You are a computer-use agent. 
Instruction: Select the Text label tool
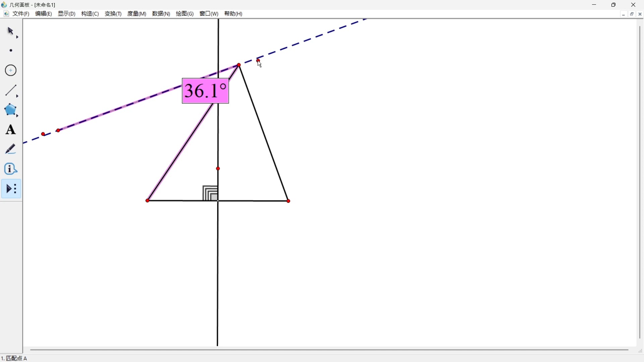pos(10,130)
